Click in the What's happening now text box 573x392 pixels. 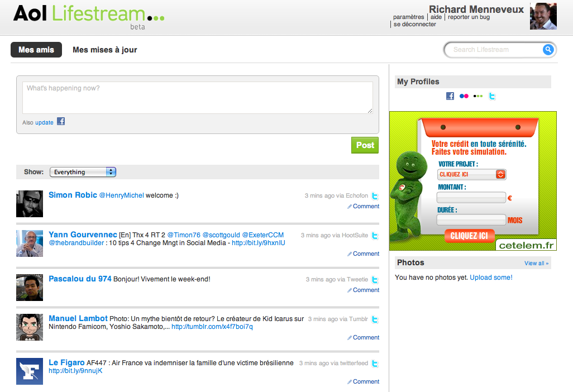[198, 98]
